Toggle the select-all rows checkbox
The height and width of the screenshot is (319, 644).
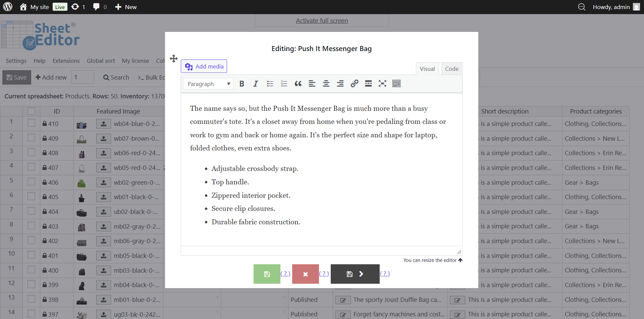(x=31, y=111)
